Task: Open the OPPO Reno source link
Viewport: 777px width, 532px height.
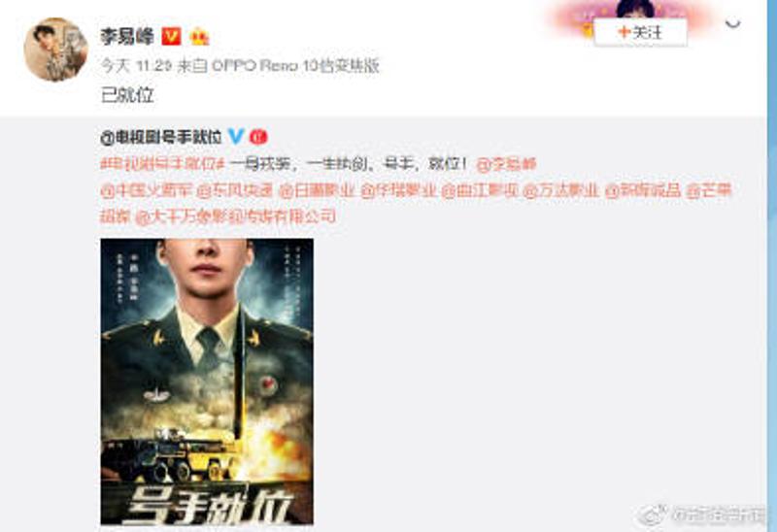Action: 295,65
